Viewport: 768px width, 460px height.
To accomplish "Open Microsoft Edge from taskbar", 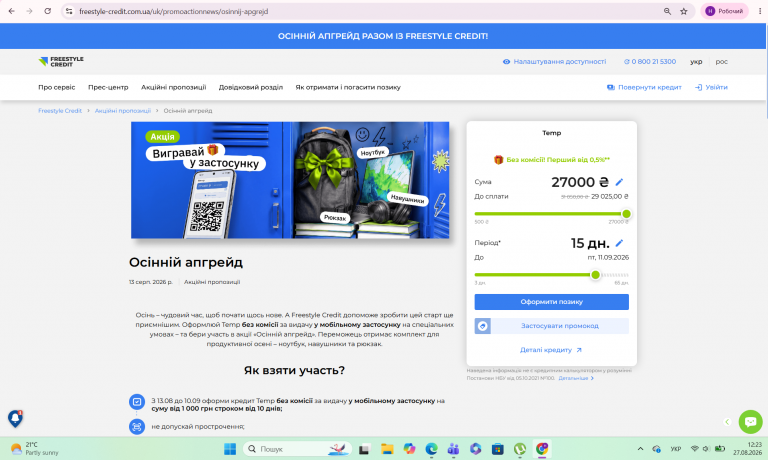I will [431, 449].
